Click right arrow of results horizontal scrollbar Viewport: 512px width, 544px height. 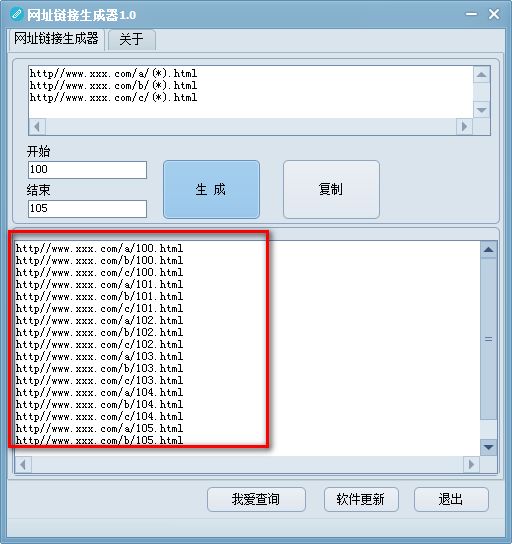(471, 464)
